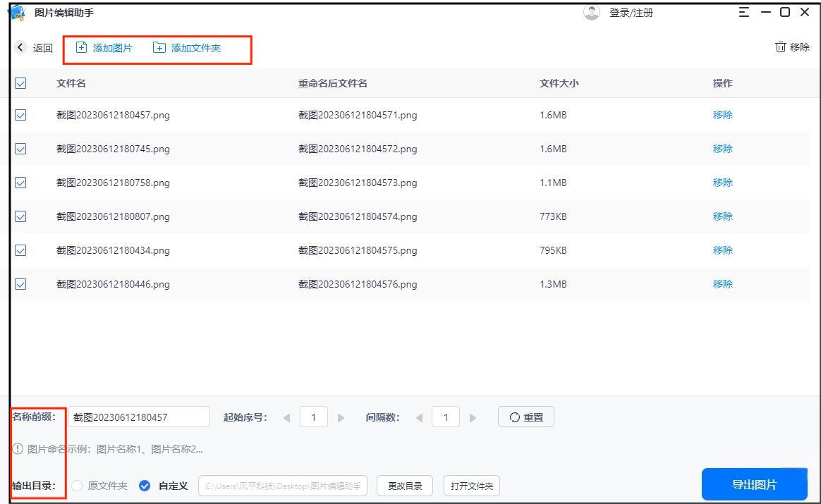821x504 pixels.
Task: Increase the starting number with right arrow
Action: [340, 416]
